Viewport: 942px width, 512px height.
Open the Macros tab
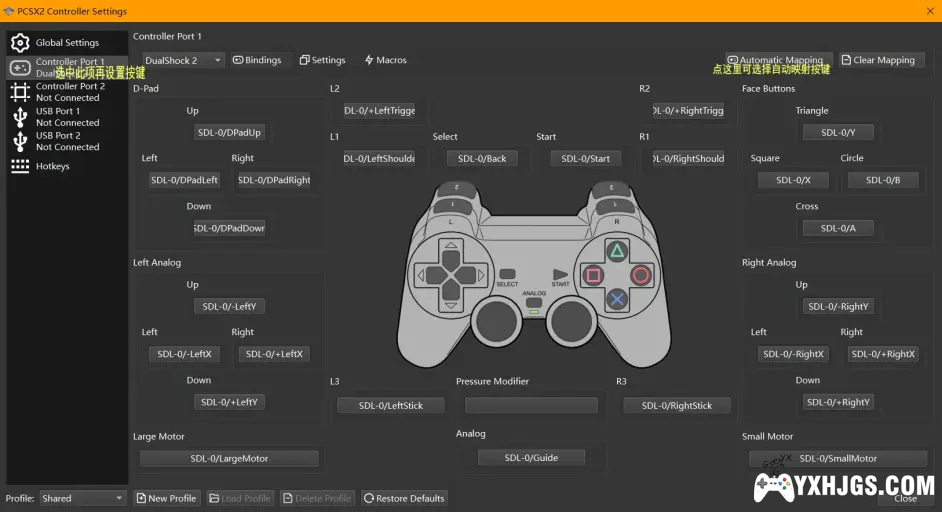point(386,60)
